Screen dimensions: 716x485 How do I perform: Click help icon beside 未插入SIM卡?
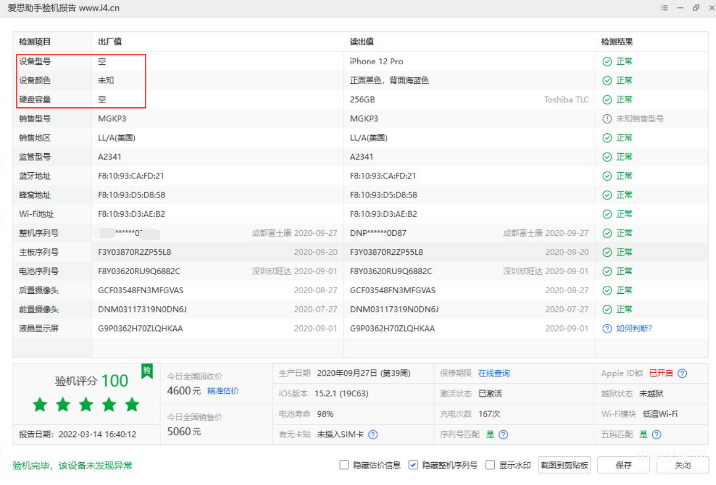click(x=372, y=435)
